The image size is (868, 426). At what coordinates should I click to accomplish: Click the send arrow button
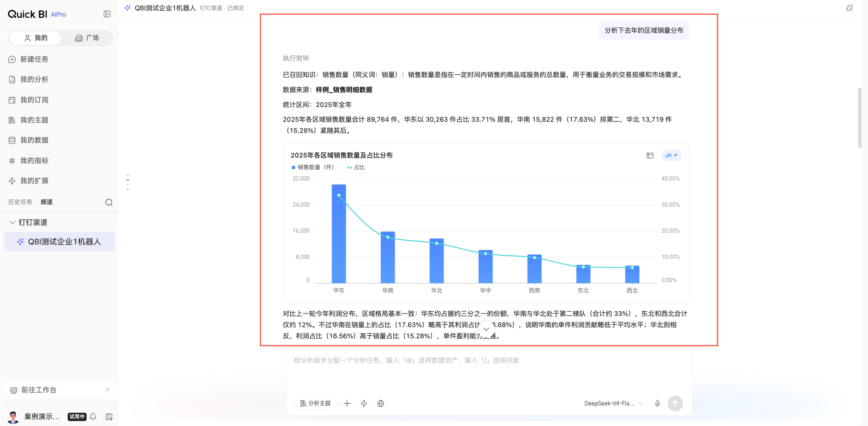[x=675, y=404]
